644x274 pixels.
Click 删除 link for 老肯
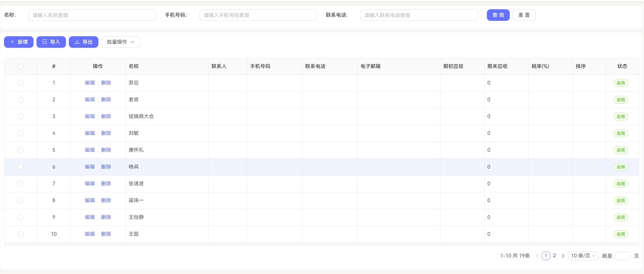coord(106,99)
